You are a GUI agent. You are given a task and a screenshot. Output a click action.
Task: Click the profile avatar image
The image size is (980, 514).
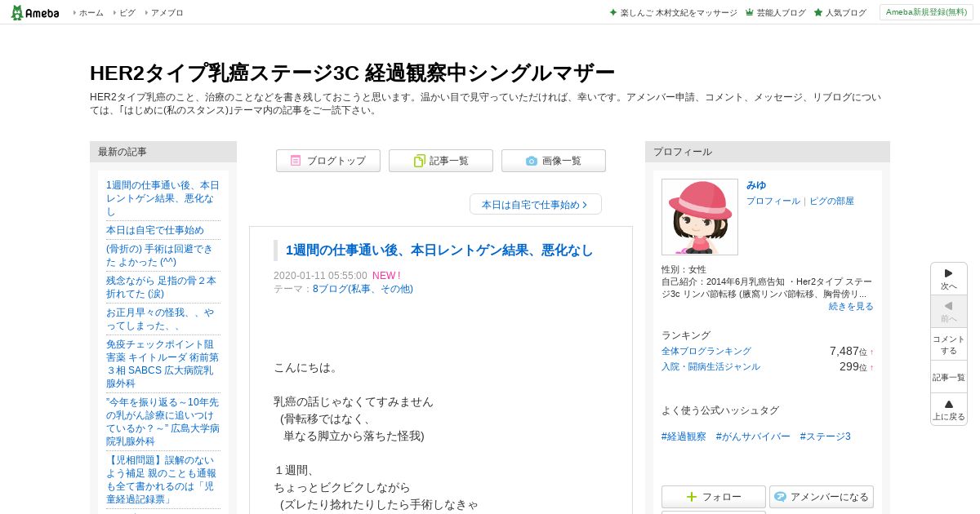(700, 217)
